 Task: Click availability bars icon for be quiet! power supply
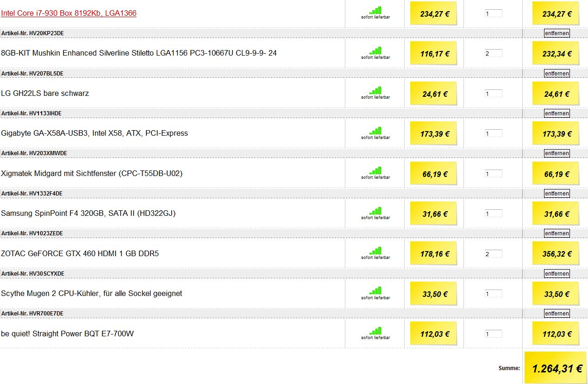coord(375,330)
